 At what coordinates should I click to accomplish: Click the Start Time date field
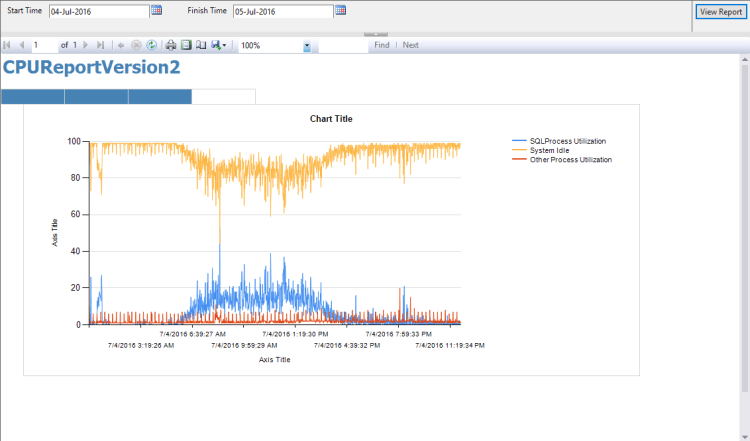coord(98,12)
